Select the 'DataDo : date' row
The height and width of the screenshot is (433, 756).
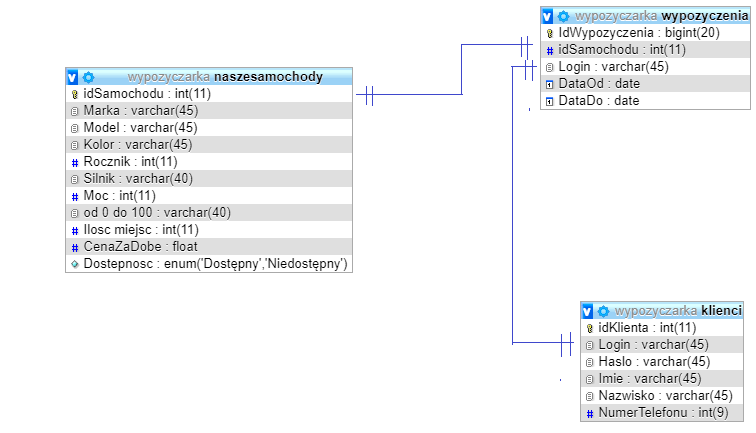pyautogui.click(x=646, y=100)
